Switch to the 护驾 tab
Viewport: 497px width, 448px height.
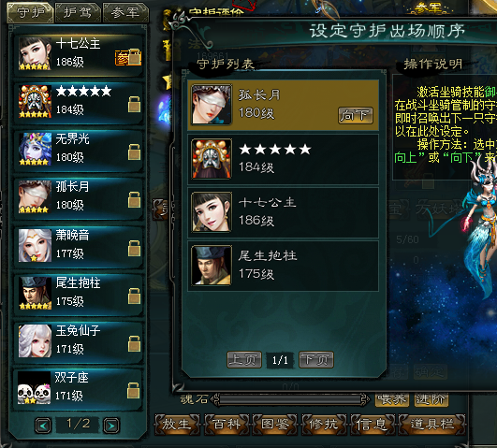[78, 13]
